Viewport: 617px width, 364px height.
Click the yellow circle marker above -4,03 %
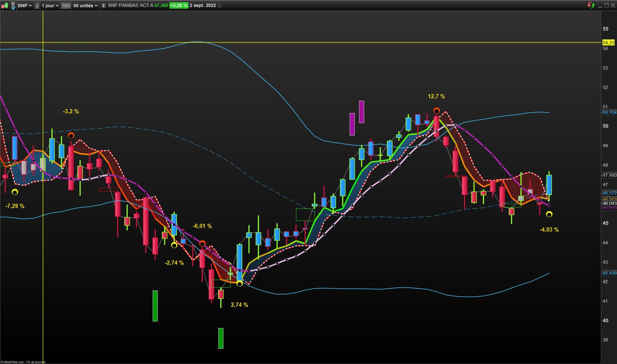pos(549,214)
